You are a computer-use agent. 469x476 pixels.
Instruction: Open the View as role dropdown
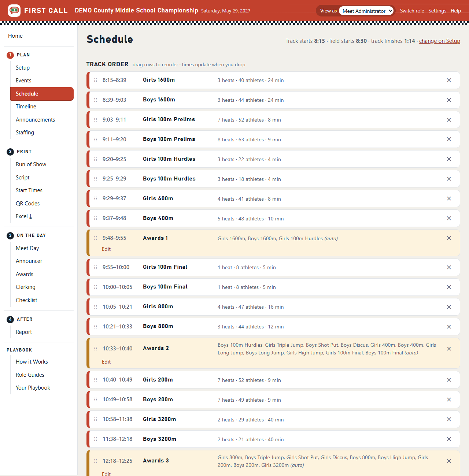click(x=366, y=11)
